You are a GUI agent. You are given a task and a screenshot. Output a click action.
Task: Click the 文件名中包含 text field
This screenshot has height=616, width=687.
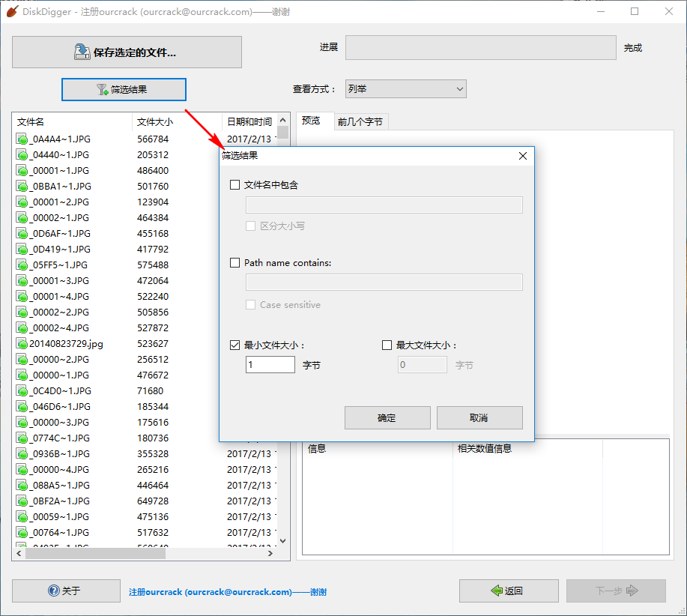384,205
